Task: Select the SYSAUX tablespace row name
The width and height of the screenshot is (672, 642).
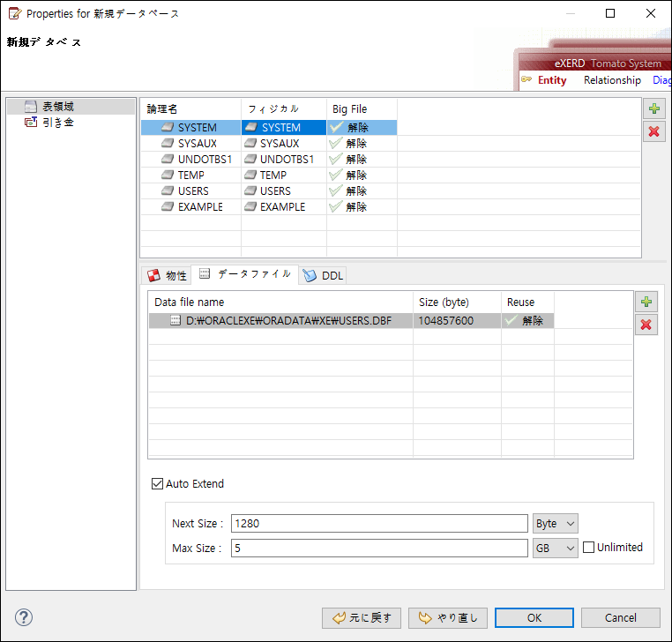Action: pyautogui.click(x=198, y=143)
